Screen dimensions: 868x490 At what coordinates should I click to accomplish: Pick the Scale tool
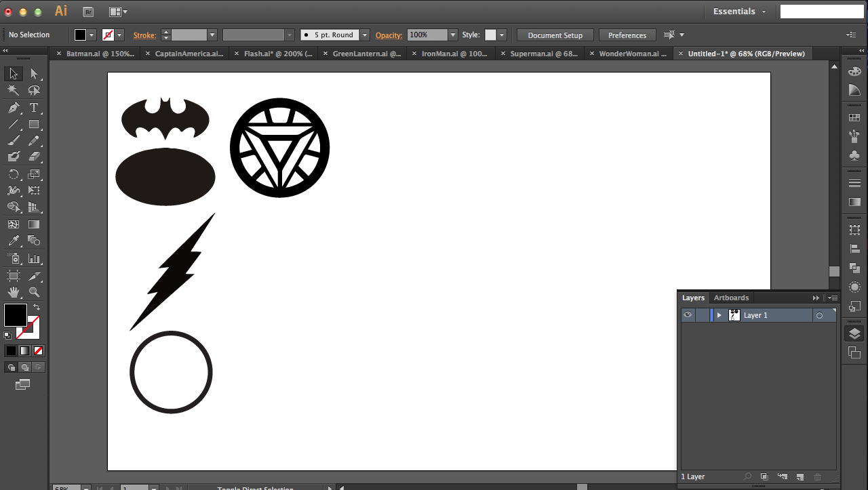click(34, 174)
